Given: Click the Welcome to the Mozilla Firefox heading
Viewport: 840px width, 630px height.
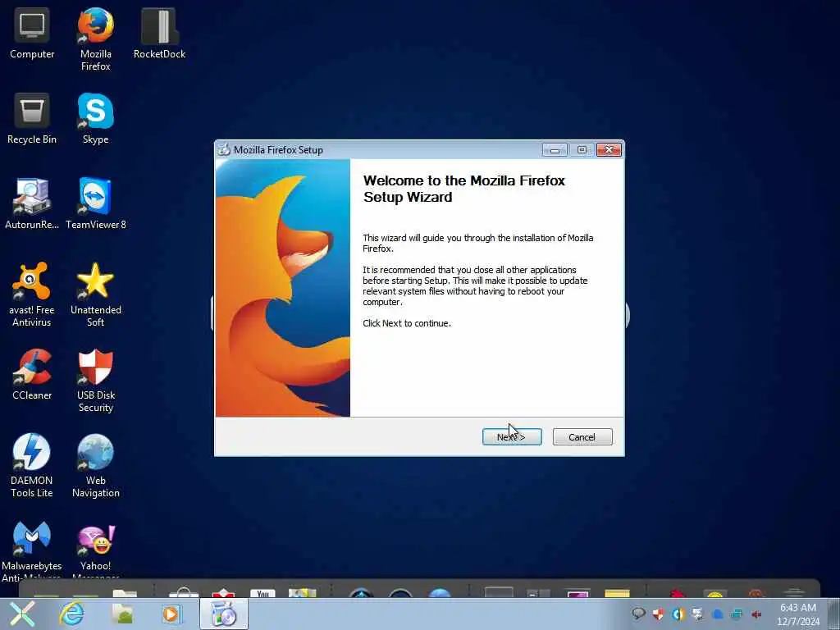Looking at the screenshot, I should tap(464, 189).
